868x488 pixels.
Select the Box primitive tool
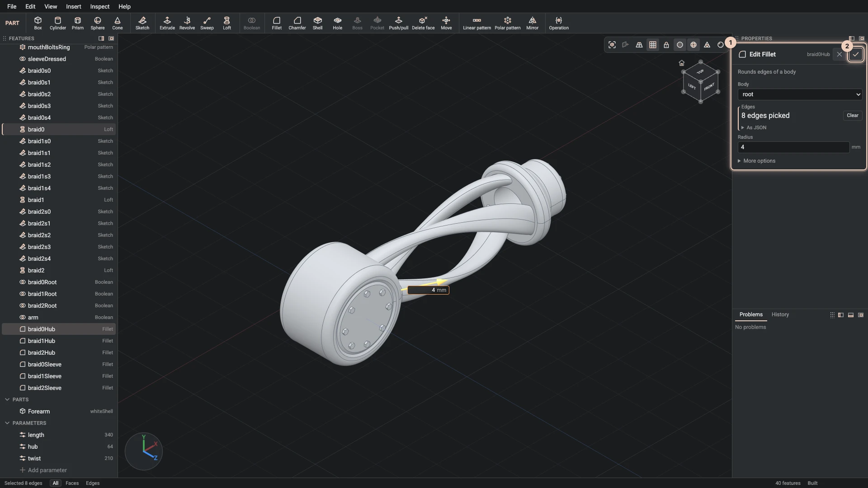[38, 23]
